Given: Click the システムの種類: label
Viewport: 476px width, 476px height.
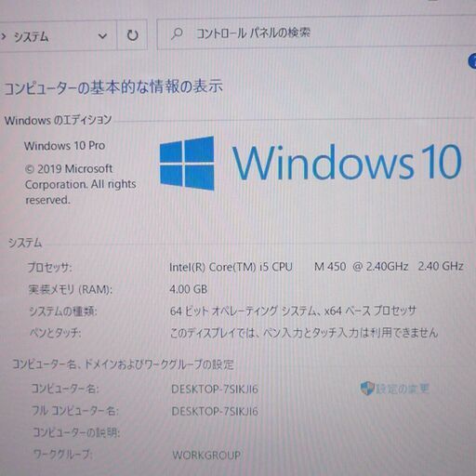Looking at the screenshot, I should (63, 311).
